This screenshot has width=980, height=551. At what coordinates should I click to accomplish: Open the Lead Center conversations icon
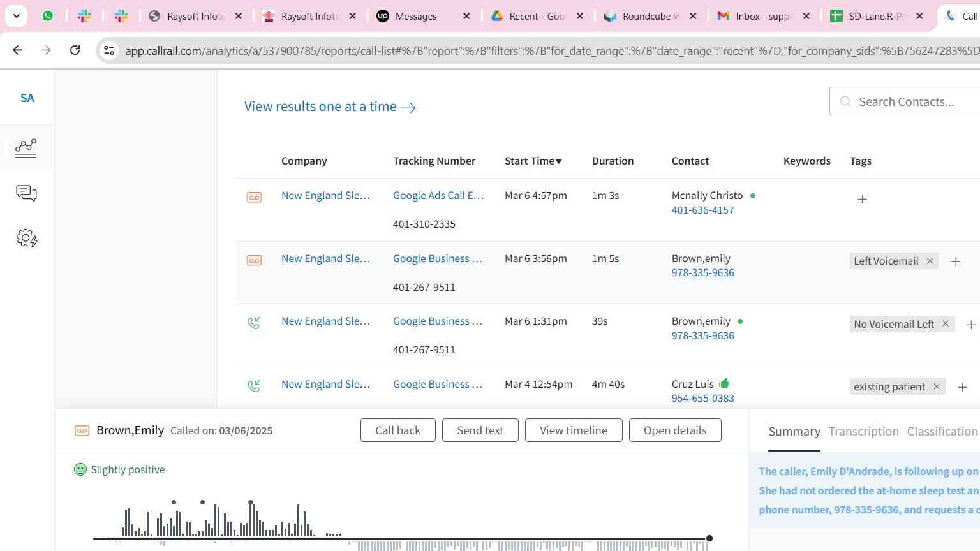coord(26,193)
